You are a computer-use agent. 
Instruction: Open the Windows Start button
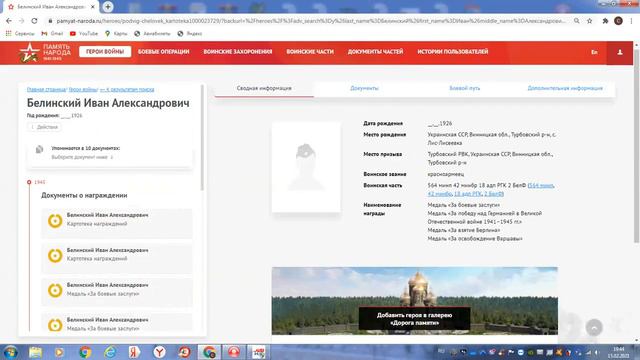pyautogui.click(x=10, y=352)
